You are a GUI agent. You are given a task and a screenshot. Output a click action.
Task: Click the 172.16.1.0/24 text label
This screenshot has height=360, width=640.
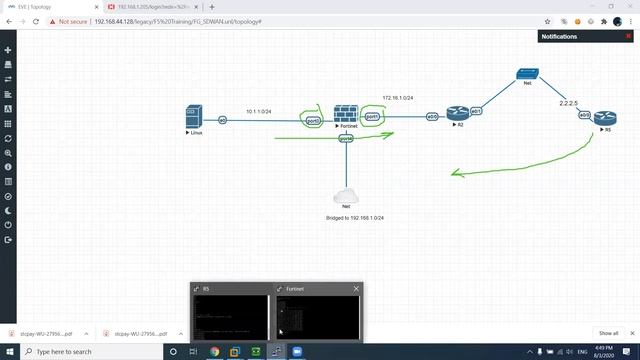click(398, 98)
